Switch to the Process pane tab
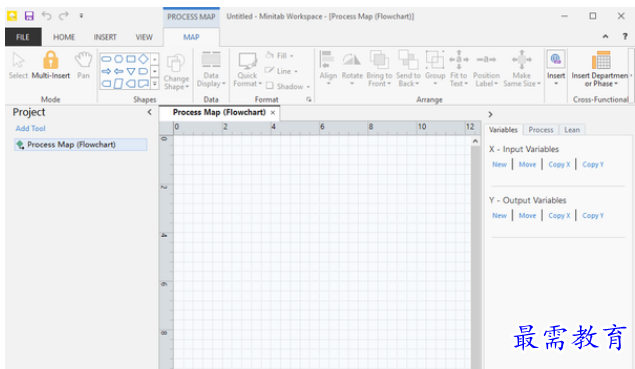This screenshot has height=369, width=635. 541,130
